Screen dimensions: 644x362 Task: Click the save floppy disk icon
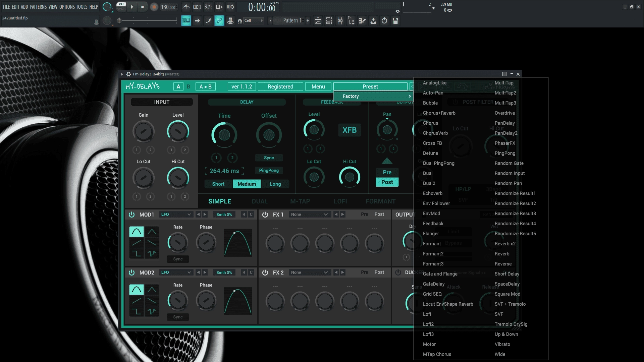[x=395, y=21]
